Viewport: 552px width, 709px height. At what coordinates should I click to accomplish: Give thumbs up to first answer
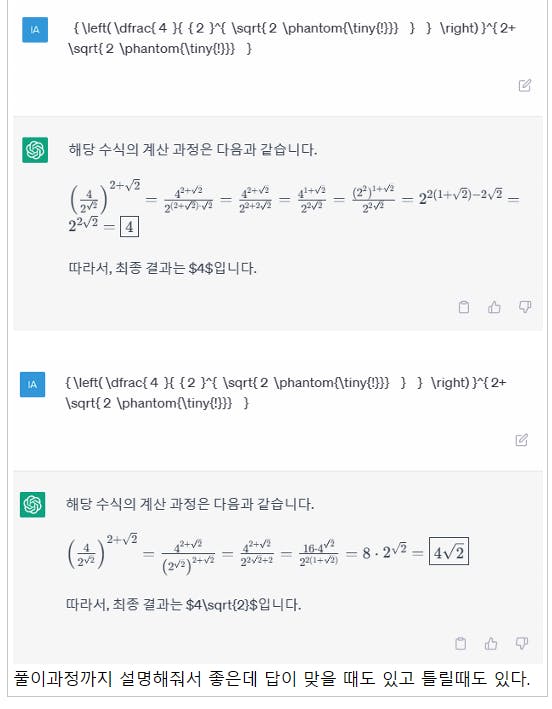point(494,307)
